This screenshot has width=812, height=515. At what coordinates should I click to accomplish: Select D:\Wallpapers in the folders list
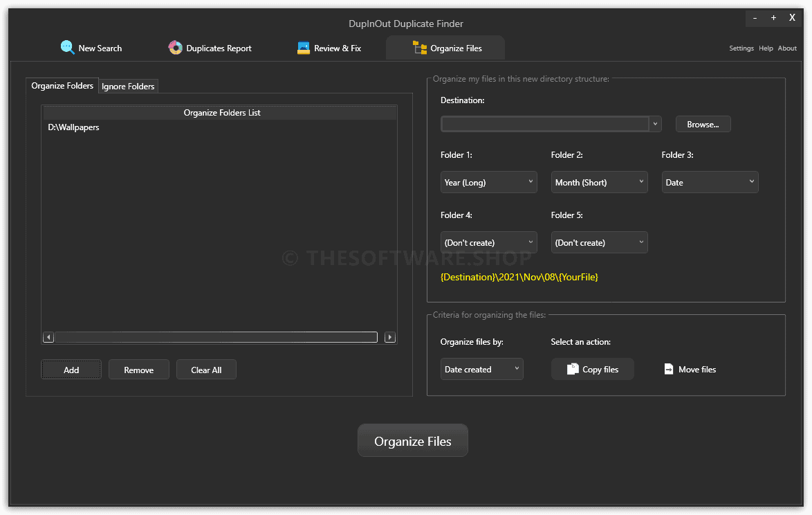coord(73,127)
